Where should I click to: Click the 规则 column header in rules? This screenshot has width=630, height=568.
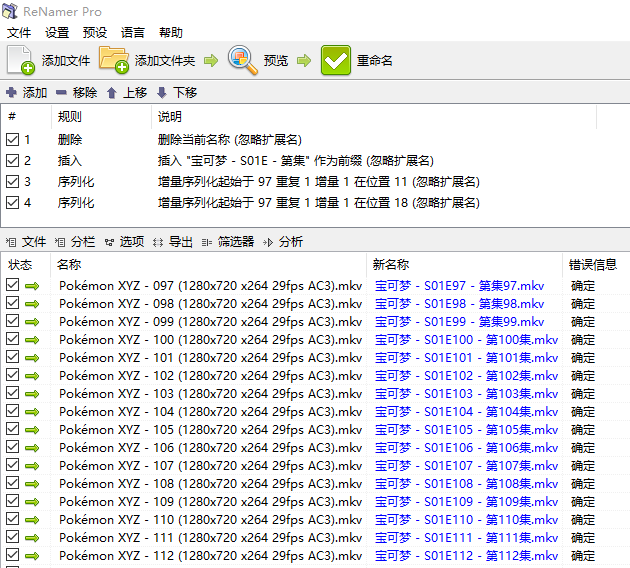tap(70, 117)
